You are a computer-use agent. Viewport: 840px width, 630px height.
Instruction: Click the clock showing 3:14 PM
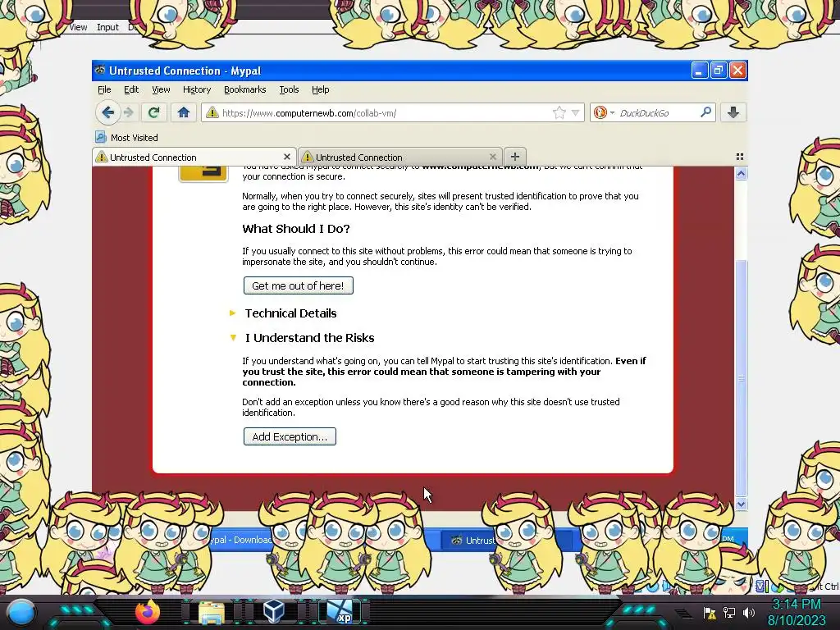click(797, 604)
